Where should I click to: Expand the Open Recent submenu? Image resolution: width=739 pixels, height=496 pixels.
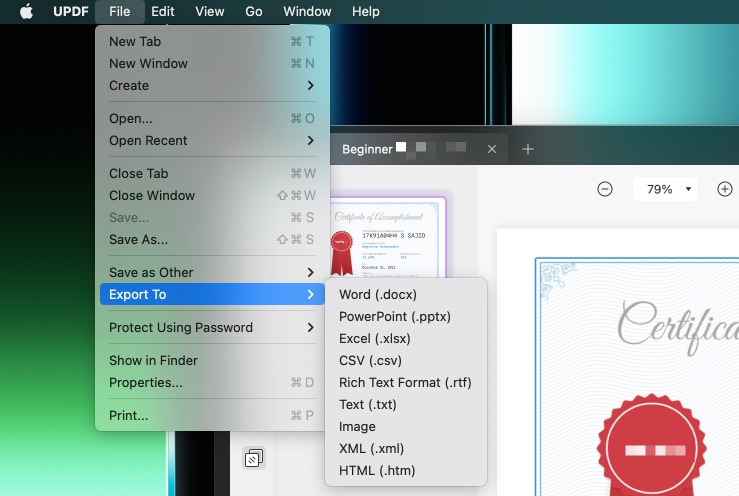tap(212, 141)
